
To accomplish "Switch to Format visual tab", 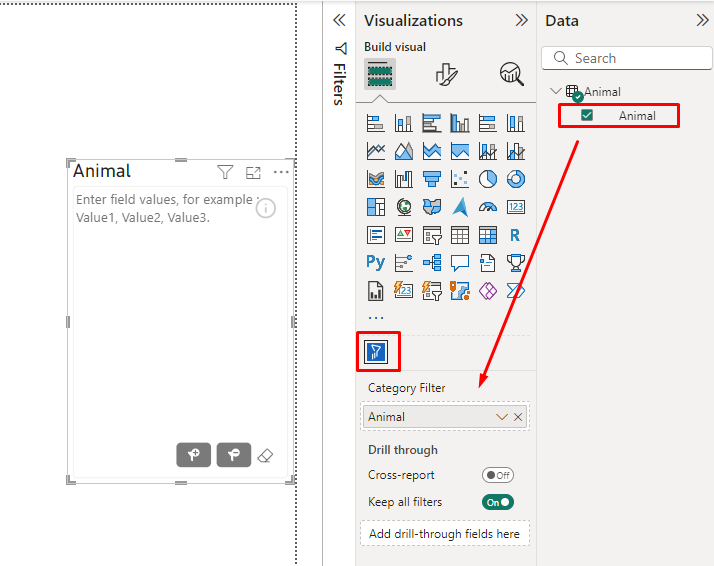I will tap(446, 74).
